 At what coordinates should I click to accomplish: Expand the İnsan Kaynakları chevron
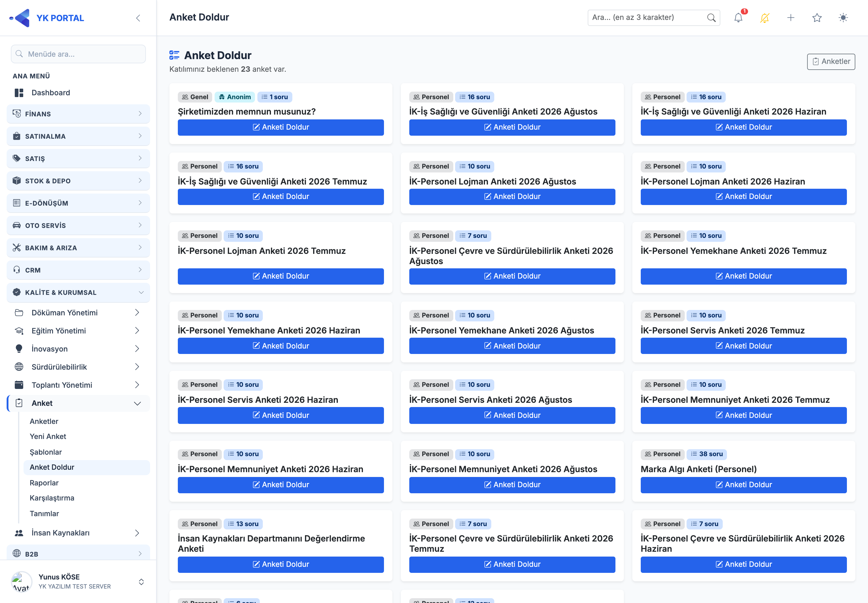click(x=137, y=533)
